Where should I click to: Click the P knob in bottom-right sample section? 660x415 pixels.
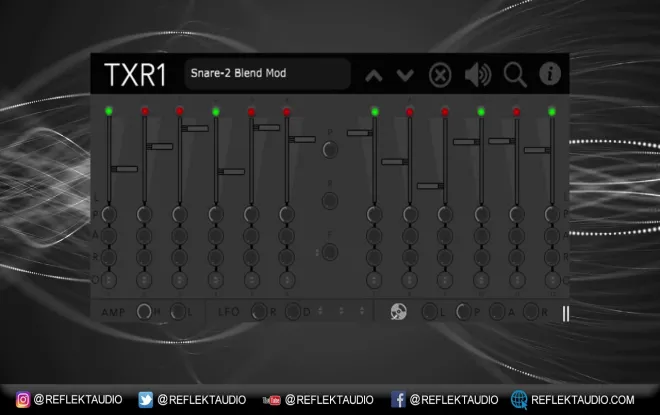point(463,312)
